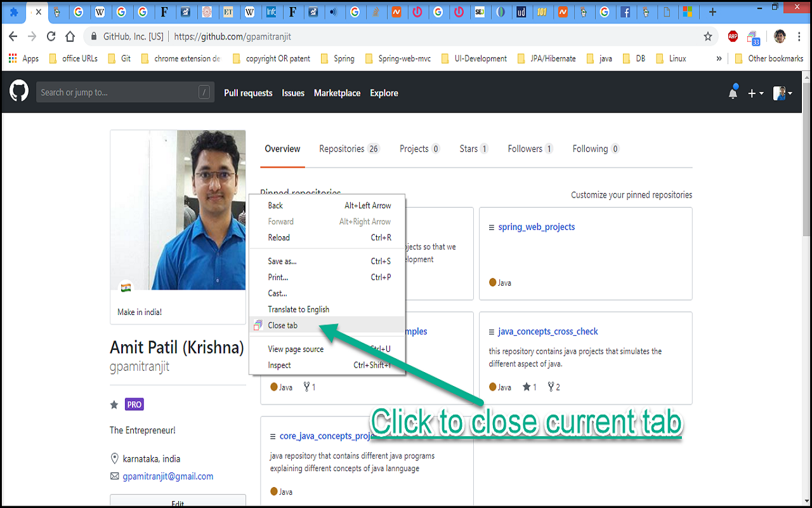This screenshot has width=812, height=508.
Task: Click the Customize your pinned repositories link
Action: coord(631,195)
